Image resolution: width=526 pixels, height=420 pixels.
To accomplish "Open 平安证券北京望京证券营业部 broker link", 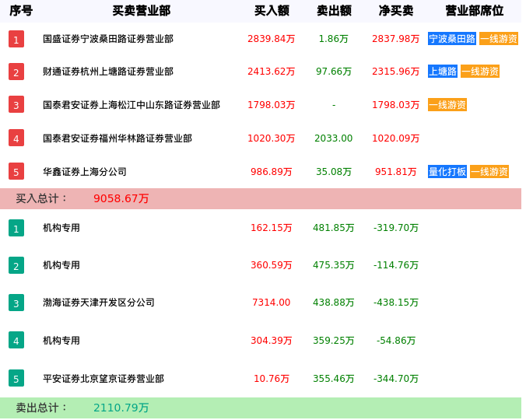I will coord(103,379).
